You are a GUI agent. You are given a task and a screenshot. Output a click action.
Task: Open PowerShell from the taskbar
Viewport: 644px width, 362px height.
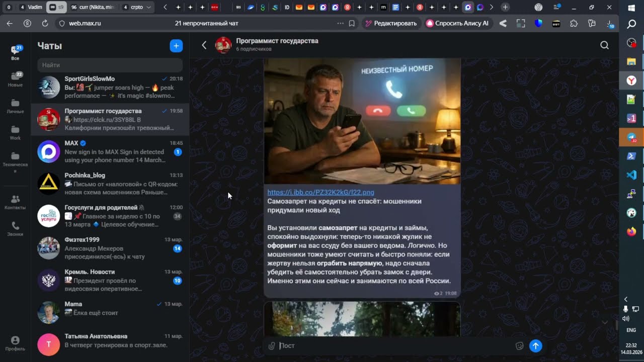tap(631, 156)
